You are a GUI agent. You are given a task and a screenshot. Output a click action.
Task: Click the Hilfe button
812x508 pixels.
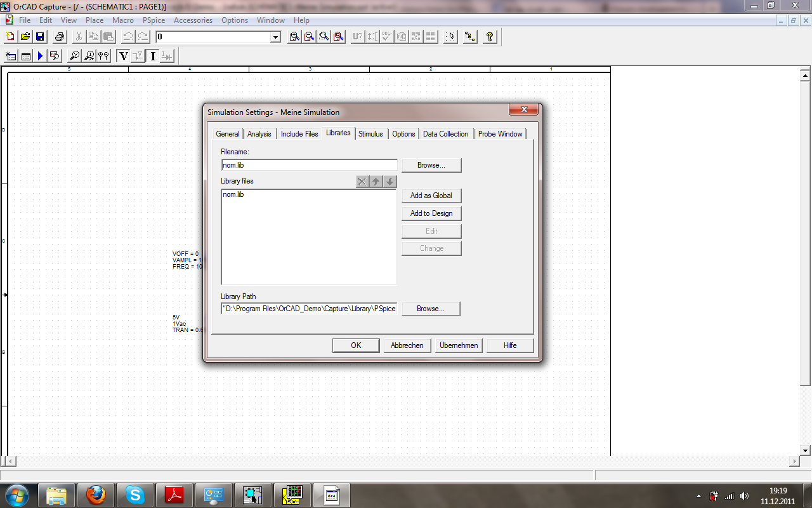[x=510, y=345]
